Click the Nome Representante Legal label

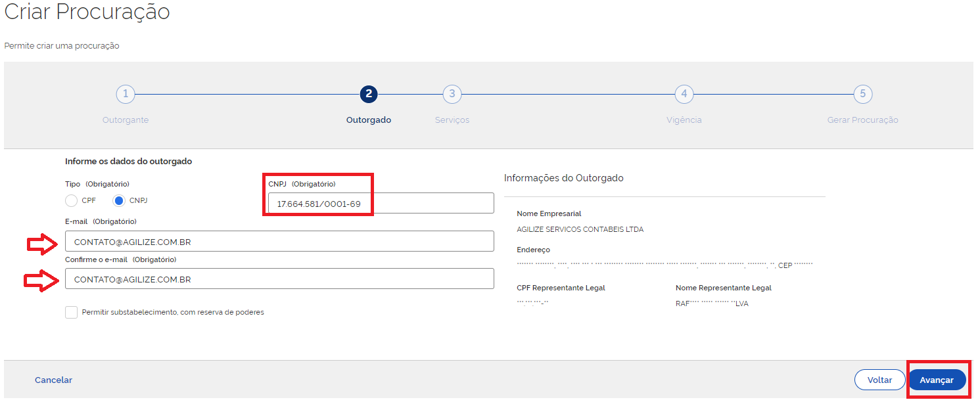(x=724, y=288)
